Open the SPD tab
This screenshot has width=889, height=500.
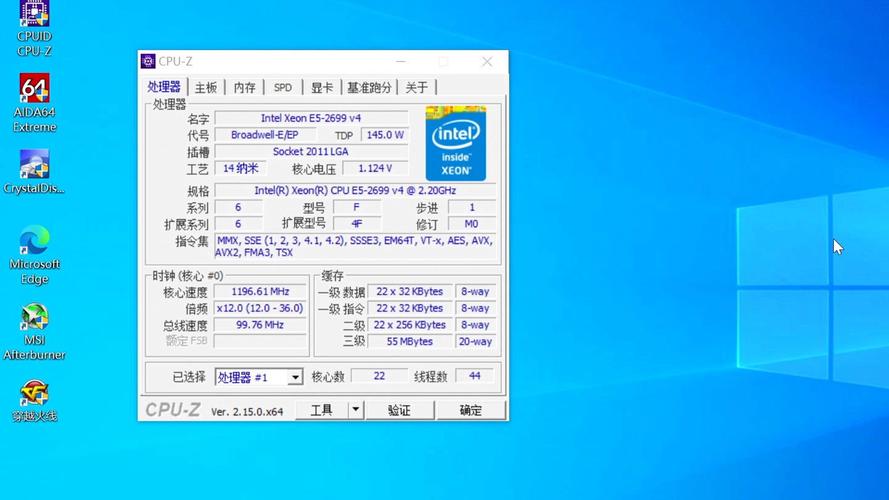click(x=283, y=87)
